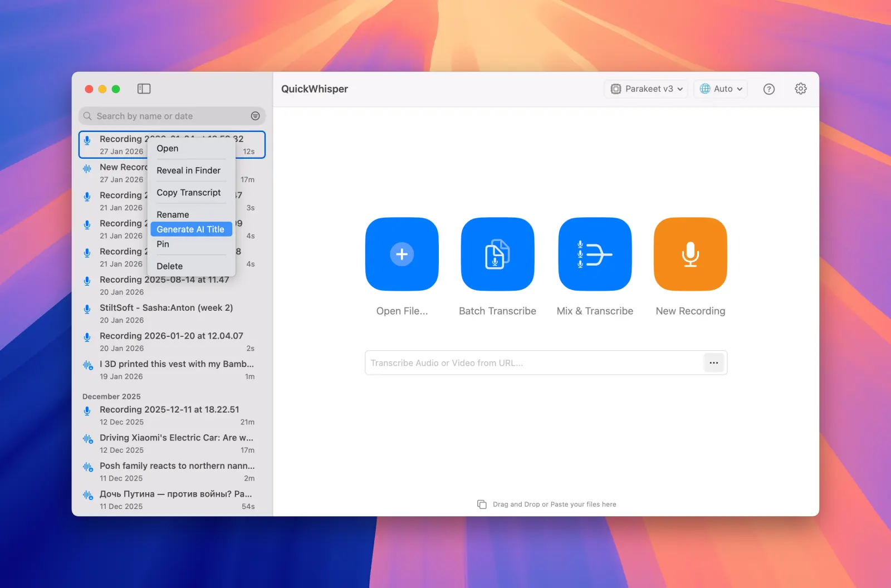Select Generate AI Title in context menu
The width and height of the screenshot is (891, 588).
click(191, 229)
